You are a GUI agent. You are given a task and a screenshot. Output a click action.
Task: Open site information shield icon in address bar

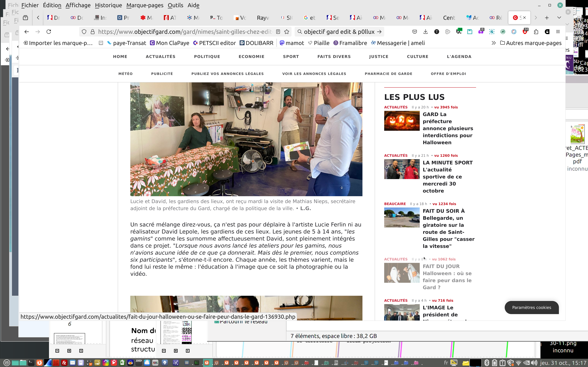tap(84, 32)
